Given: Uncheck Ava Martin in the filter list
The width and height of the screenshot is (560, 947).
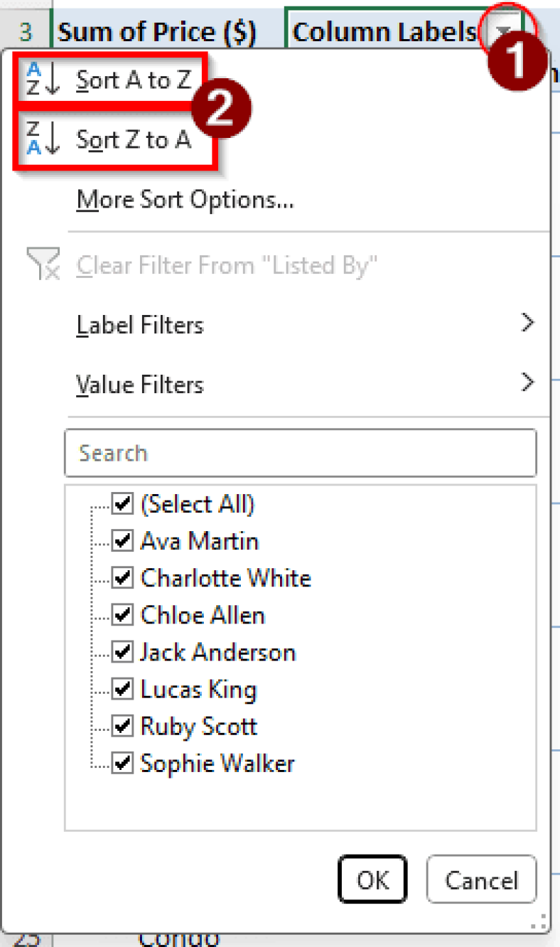Looking at the screenshot, I should coord(122,540).
